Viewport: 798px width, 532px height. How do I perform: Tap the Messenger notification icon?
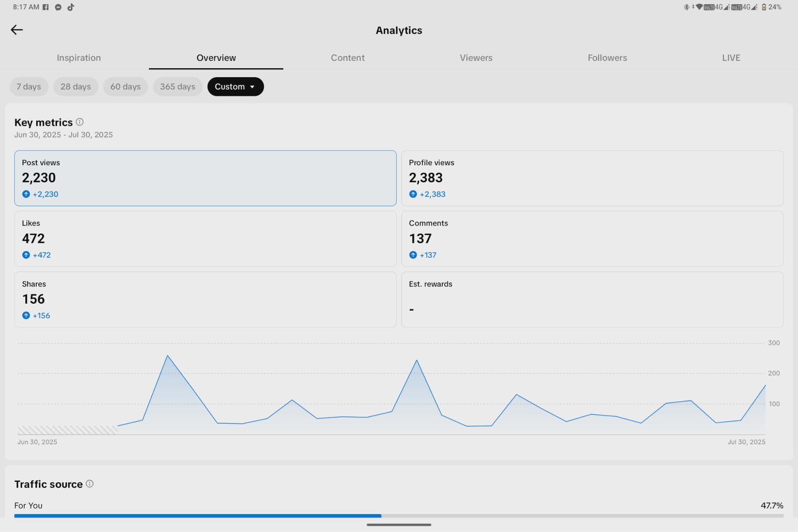point(58,7)
